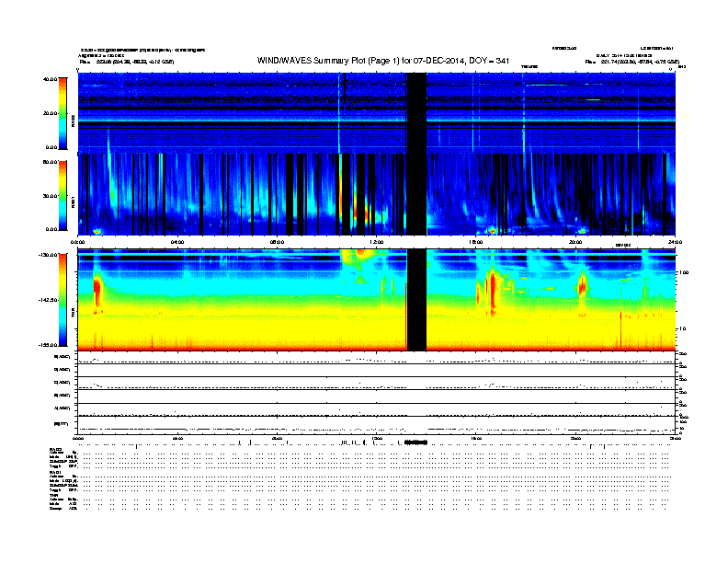Click the -142.50 label on TNR scale
Viewport: 728px width, 563px height.
click(48, 300)
